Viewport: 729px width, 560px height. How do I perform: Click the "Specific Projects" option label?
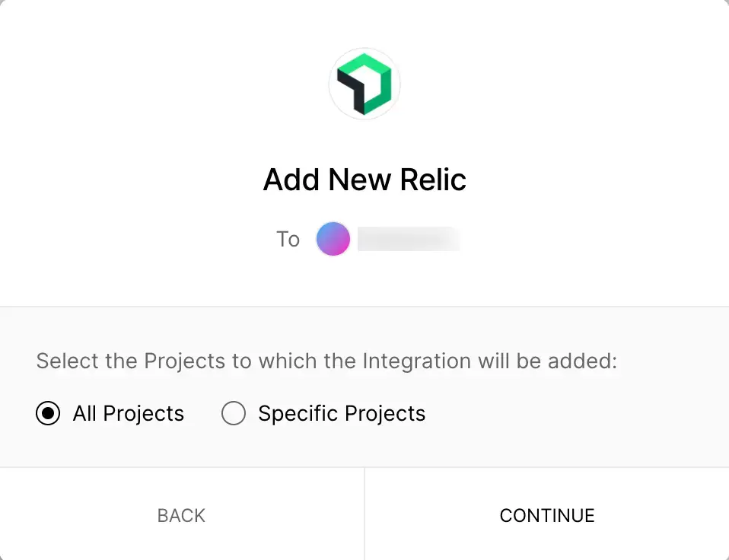pos(342,414)
